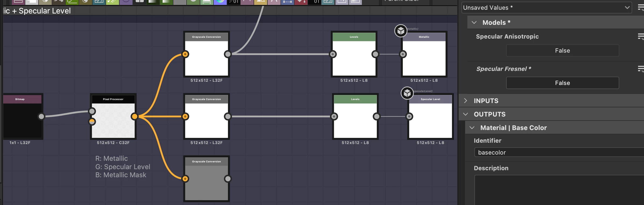Open the Specular Fresnel options menu icon
The height and width of the screenshot is (205, 644).
pyautogui.click(x=641, y=69)
